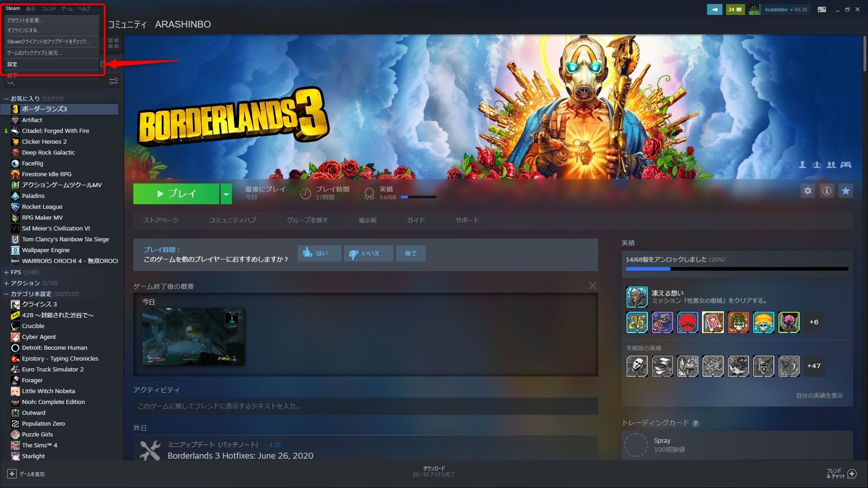Open the コミュニティ navigation tab
This screenshot has height=488, width=868.
(x=127, y=24)
